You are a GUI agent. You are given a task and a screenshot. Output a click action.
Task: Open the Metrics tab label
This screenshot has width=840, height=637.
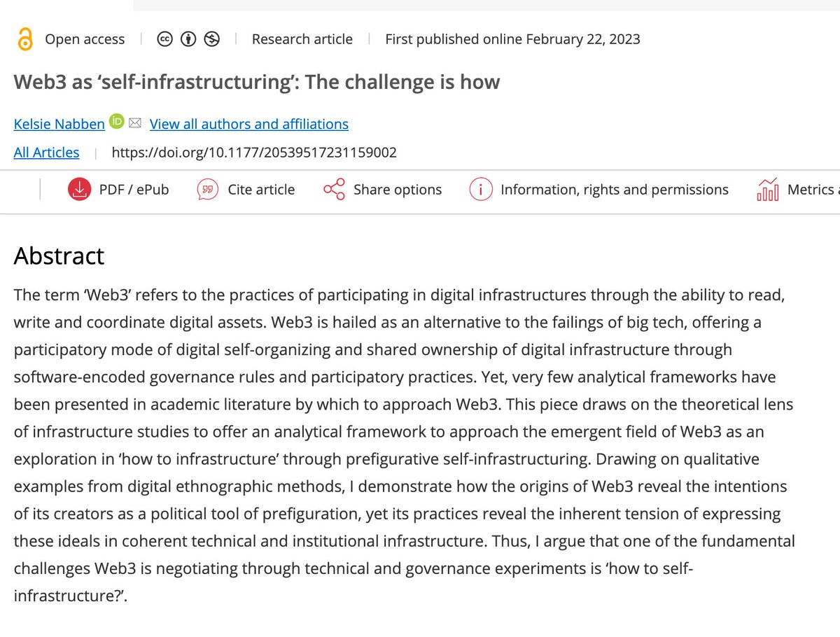click(813, 189)
